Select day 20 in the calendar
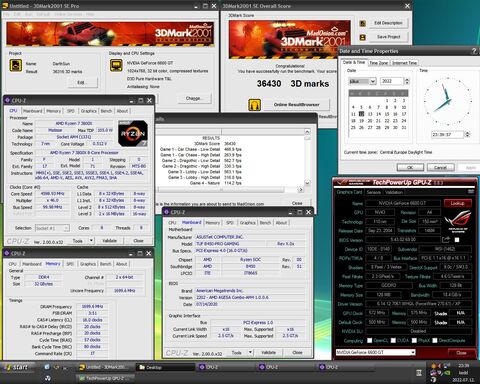Screen dimensions: 480x384 tap(370, 121)
